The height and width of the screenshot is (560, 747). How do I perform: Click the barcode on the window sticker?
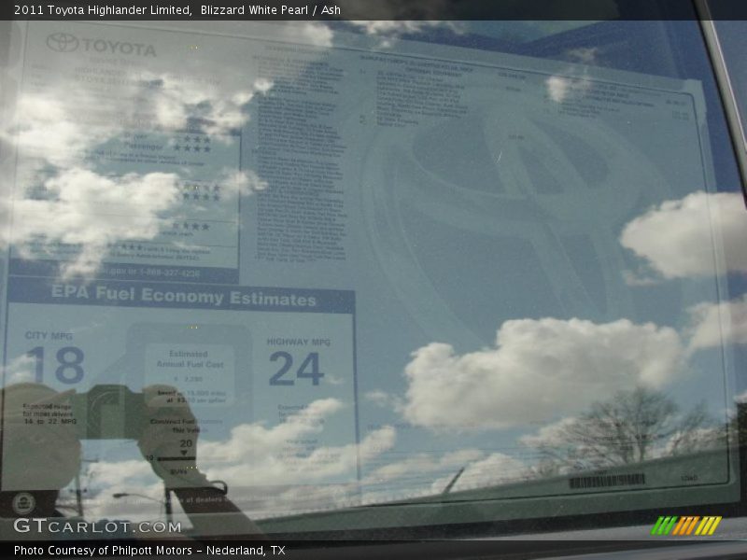pos(607,481)
